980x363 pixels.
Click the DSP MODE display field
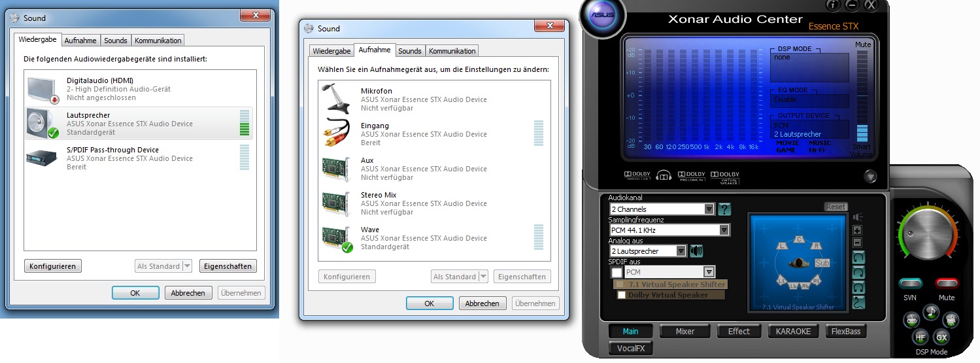point(811,67)
